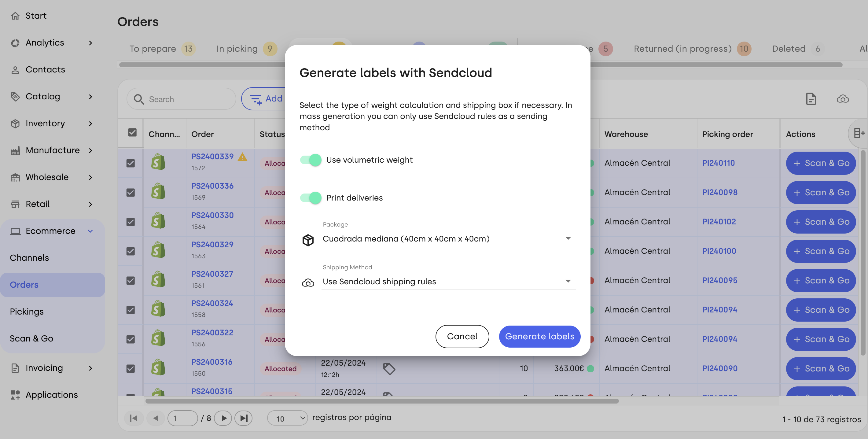Open Scan & Go in the sidebar

click(x=31, y=339)
